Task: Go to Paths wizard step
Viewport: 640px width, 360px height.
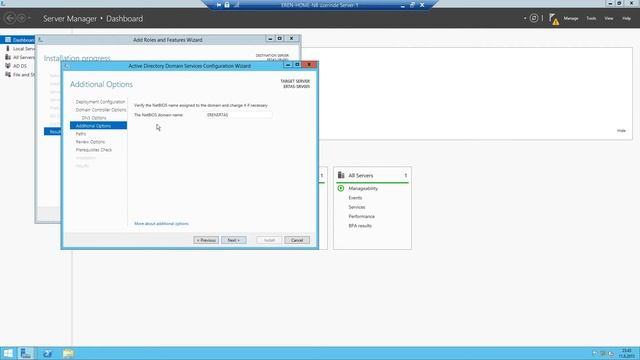Action: click(x=81, y=134)
